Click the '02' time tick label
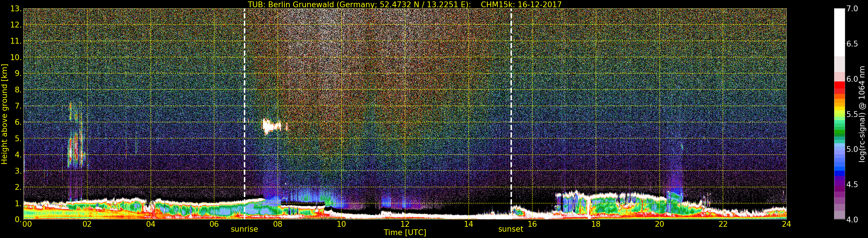Image resolution: width=868 pixels, height=238 pixels. tap(87, 224)
